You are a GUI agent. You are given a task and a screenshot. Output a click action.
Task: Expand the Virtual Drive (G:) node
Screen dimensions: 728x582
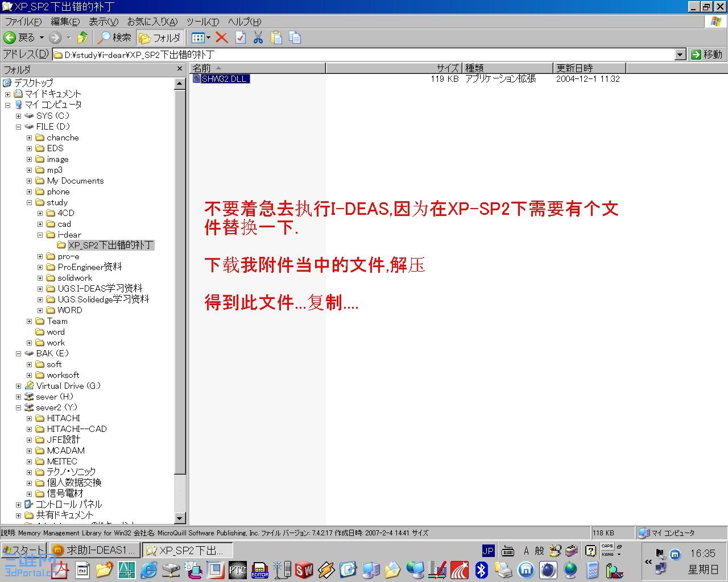click(x=18, y=386)
